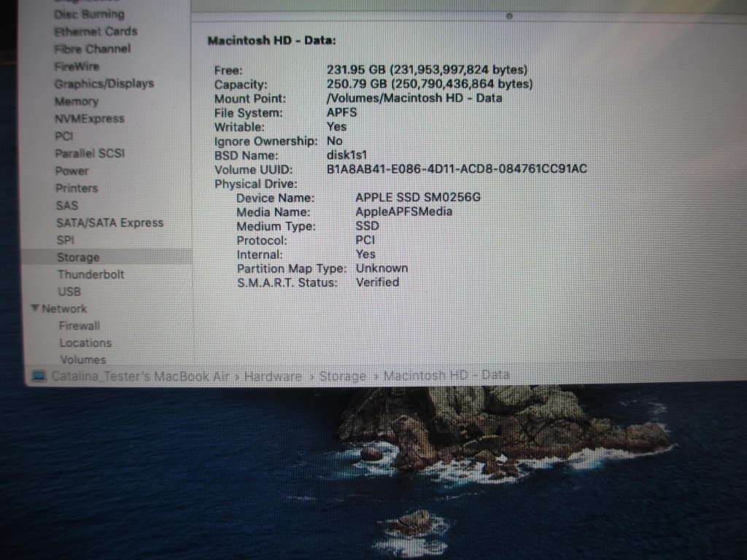Screen dimensions: 747x560
Task: Click the Writable value Yes
Action: pyautogui.click(x=336, y=127)
